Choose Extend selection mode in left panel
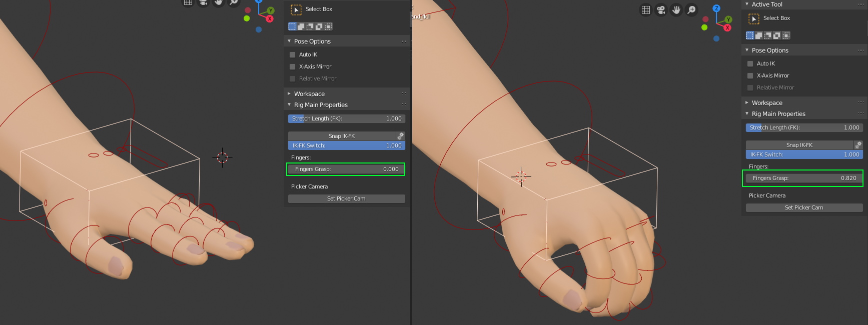This screenshot has height=325, width=868. tap(301, 26)
